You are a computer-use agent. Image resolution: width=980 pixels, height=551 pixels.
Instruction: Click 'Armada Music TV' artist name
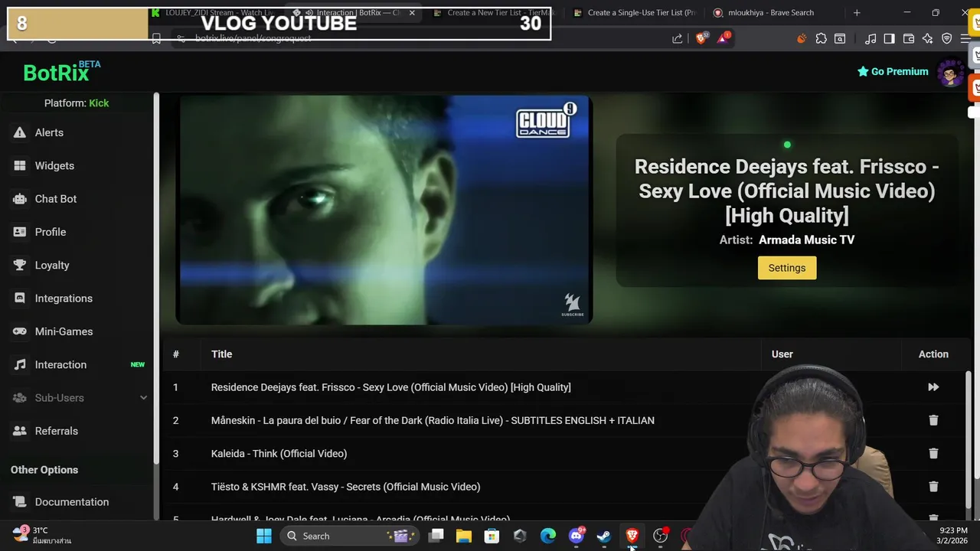806,240
